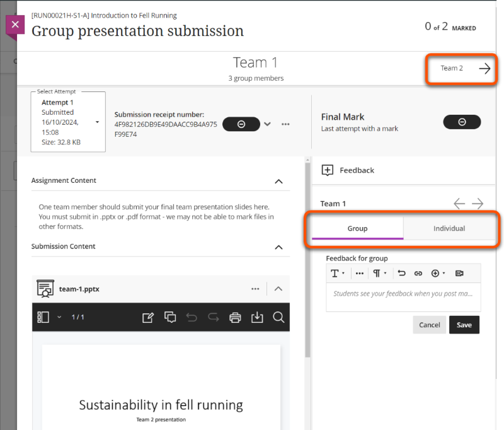Open the Feedback panel icon
Image resolution: width=504 pixels, height=430 pixels.
[328, 170]
